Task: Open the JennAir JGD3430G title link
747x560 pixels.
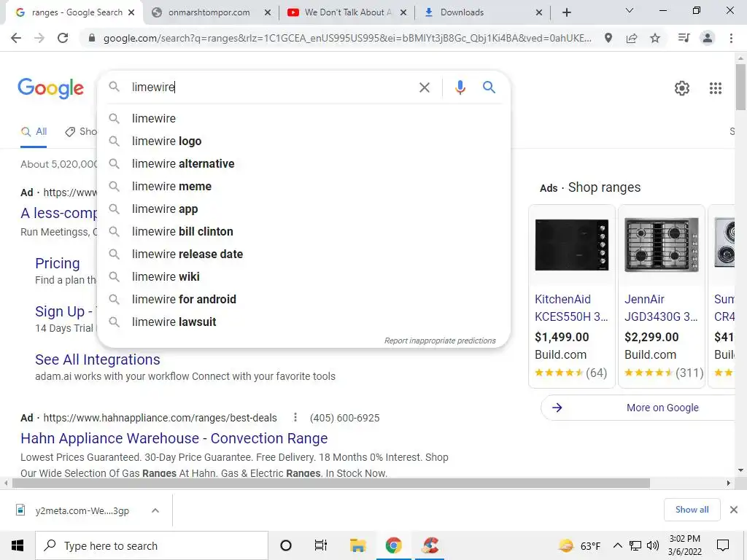Action: 661,308
